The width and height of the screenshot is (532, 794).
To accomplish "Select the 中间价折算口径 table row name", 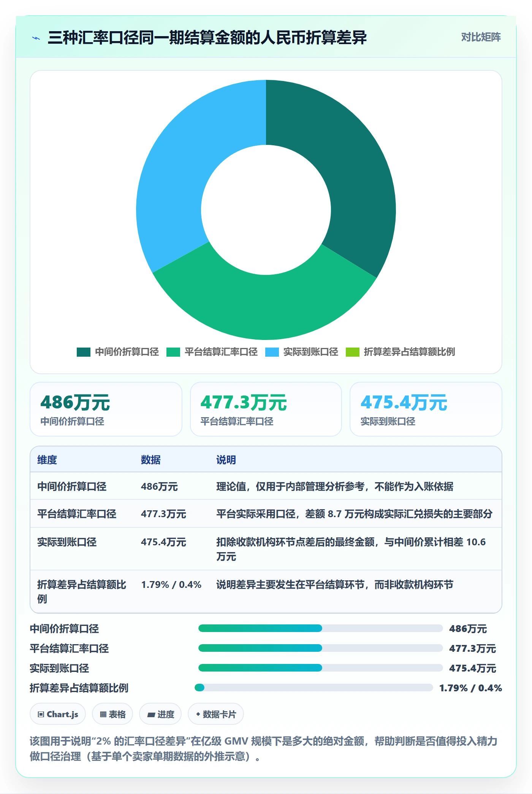I will click(72, 486).
